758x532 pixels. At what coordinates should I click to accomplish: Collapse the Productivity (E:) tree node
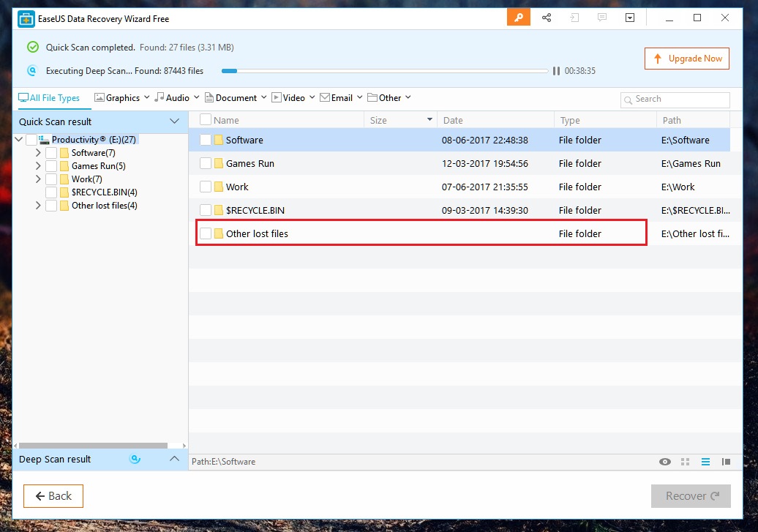(x=19, y=139)
